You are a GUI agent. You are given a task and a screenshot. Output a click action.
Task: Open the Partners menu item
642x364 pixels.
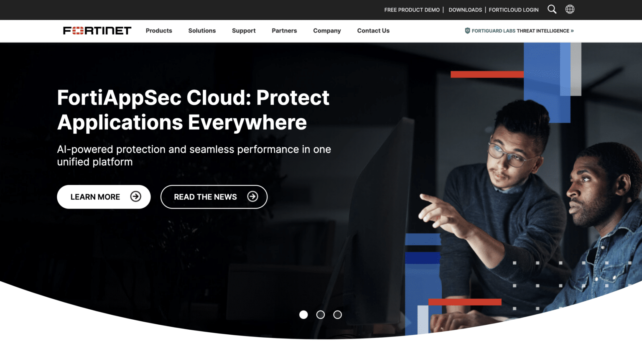(284, 31)
